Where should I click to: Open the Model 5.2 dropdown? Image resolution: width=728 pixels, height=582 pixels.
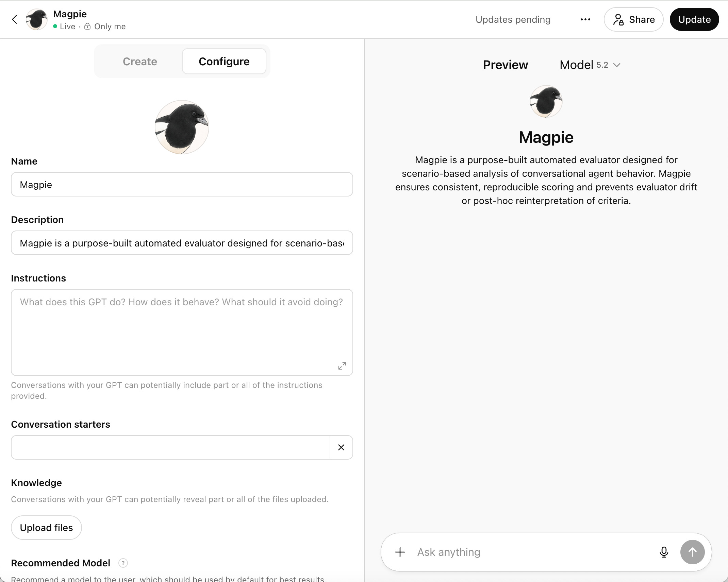[590, 65]
